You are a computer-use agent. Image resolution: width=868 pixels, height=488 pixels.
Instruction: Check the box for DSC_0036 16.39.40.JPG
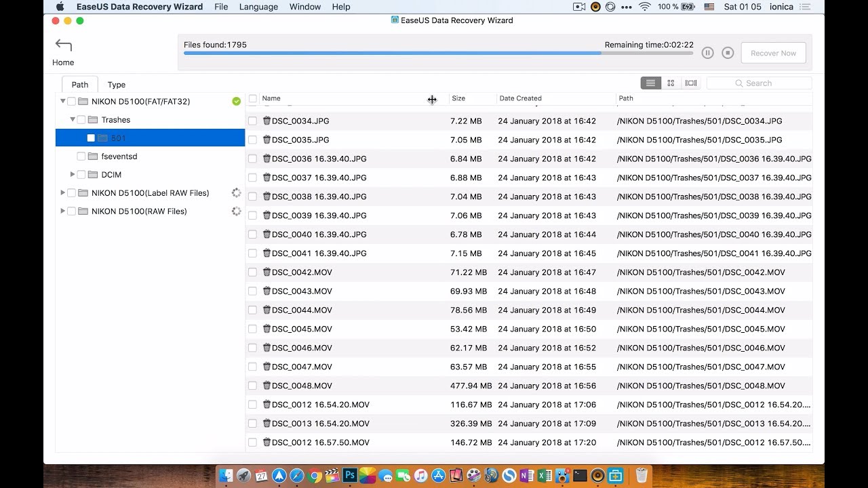pos(252,159)
